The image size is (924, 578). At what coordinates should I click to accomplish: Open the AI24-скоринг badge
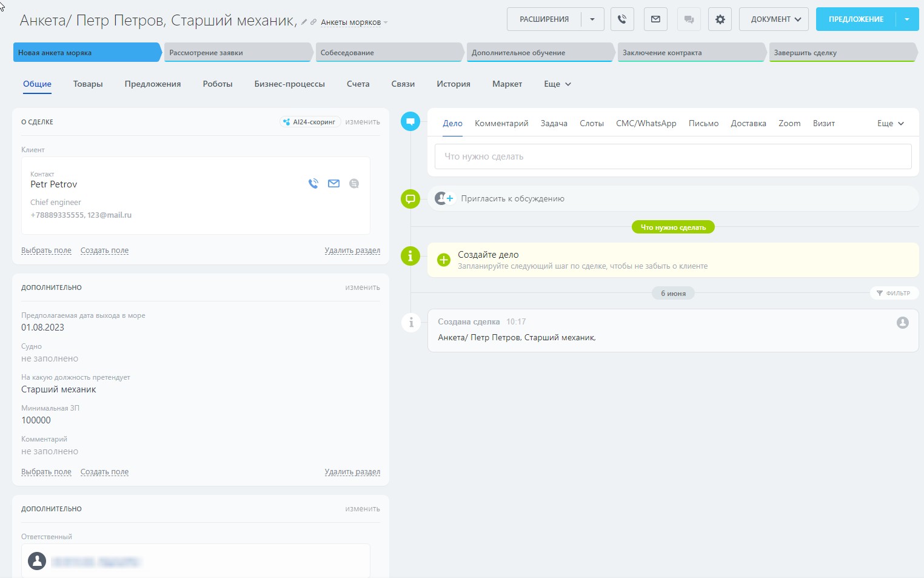tap(310, 122)
